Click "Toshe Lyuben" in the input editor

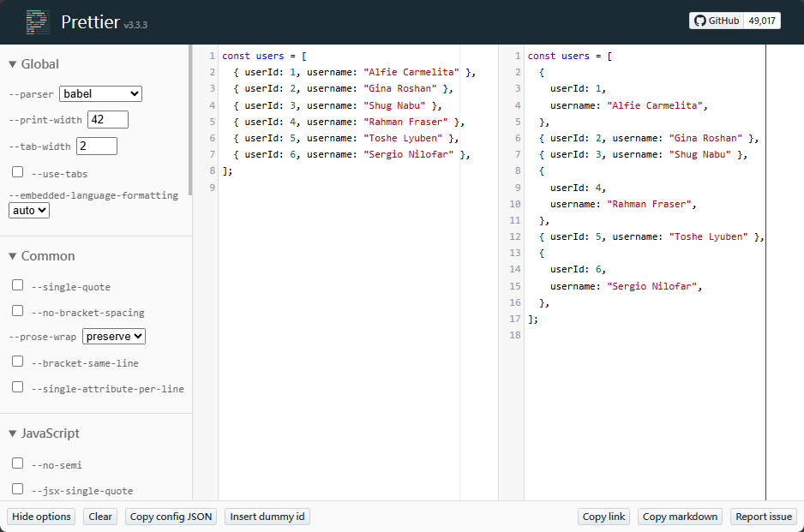point(403,139)
